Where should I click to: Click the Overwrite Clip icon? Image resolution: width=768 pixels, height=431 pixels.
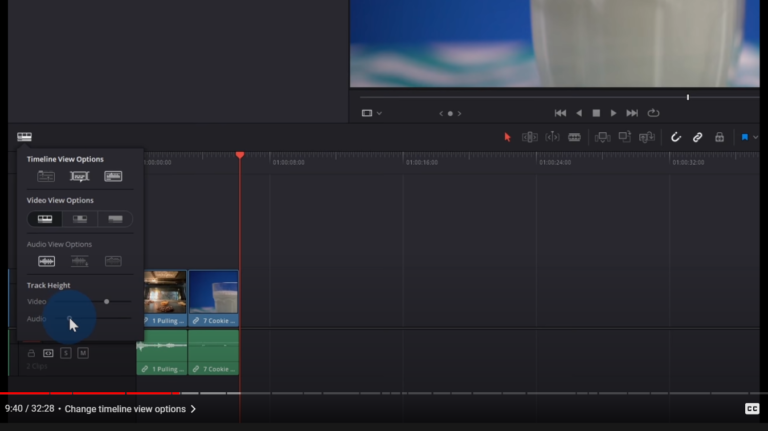pyautogui.click(x=624, y=137)
